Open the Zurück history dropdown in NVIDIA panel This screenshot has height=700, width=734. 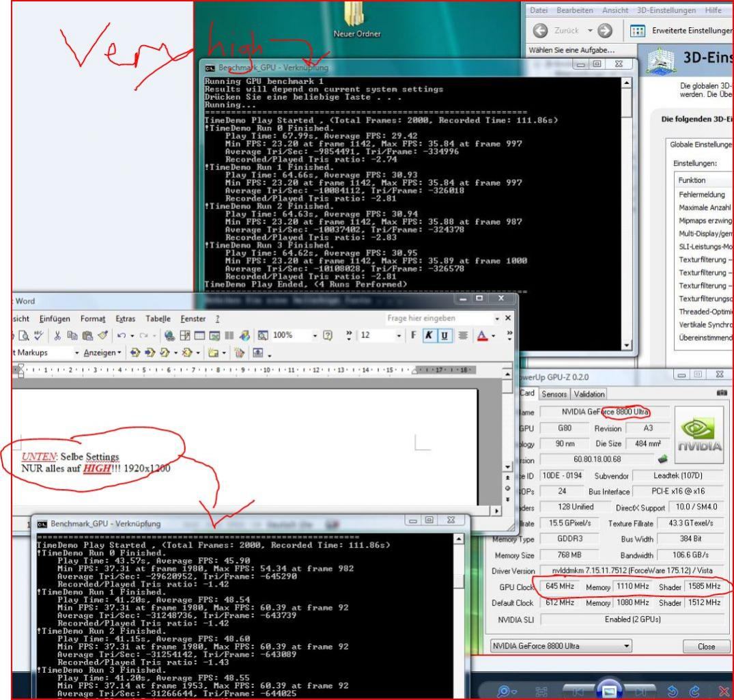(590, 31)
